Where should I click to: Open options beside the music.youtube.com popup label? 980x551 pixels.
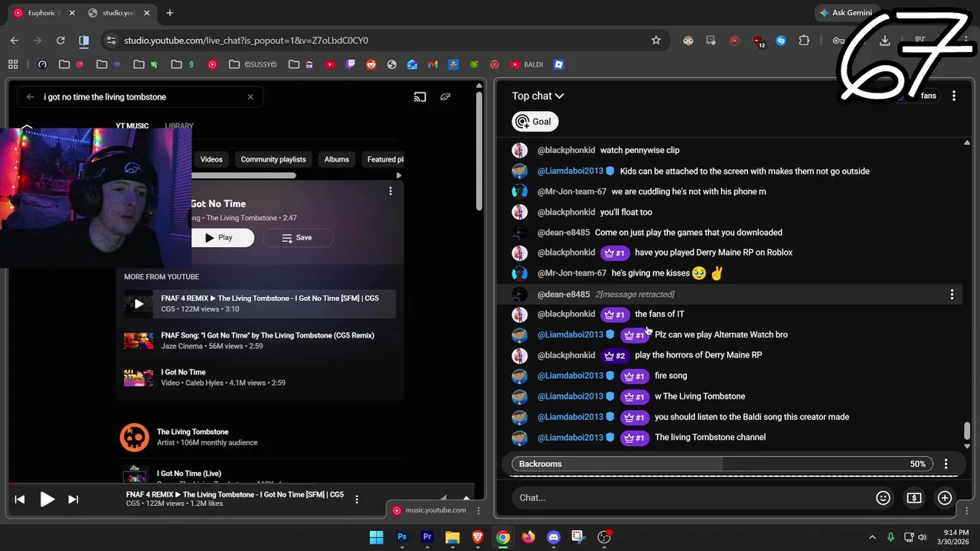tap(479, 510)
